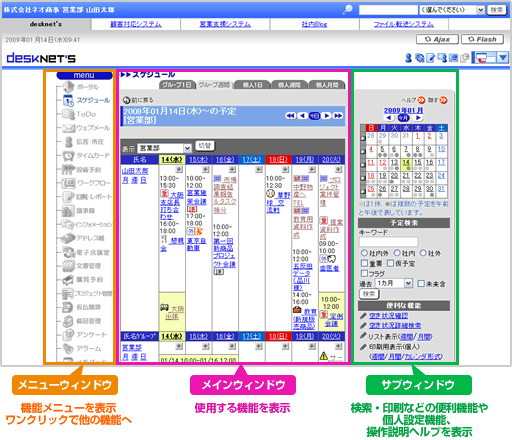This screenshot has height=440, width=512.
Task: Open the アラーム menu icon
Action: tap(68, 349)
